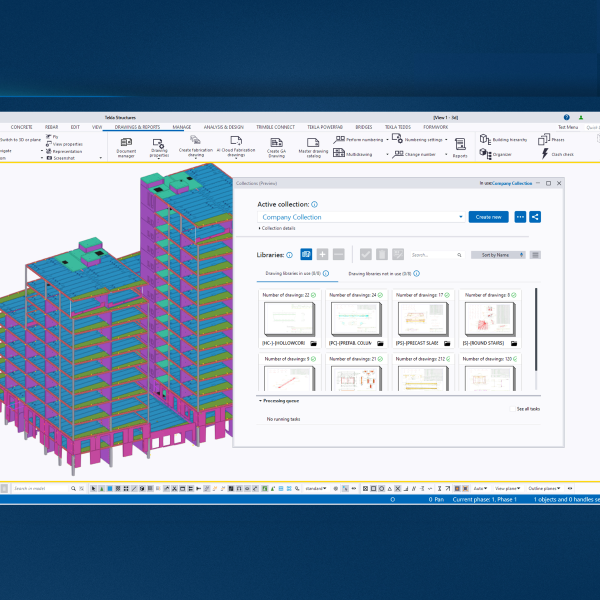Click the Libraries info icon
This screenshot has width=600, height=600.
(290, 255)
